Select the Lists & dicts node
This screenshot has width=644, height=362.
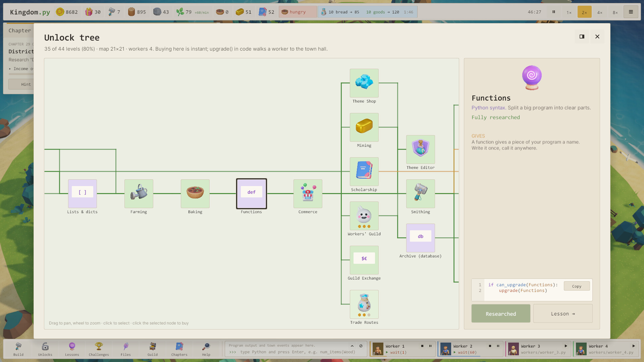(x=82, y=194)
